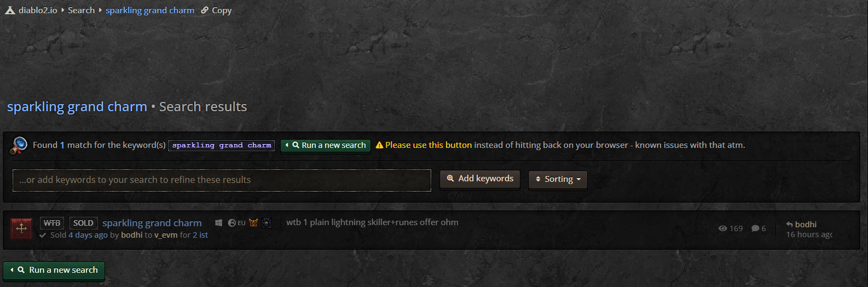This screenshot has height=287, width=868.
Task: Click the comment bubble icon showing 6
Action: point(755,228)
